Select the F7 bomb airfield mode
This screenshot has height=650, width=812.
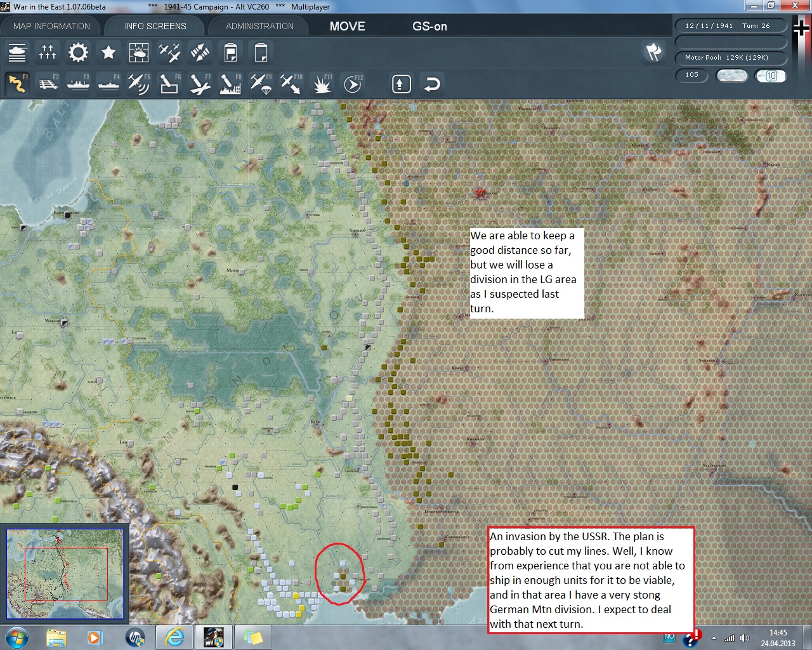pyautogui.click(x=200, y=84)
